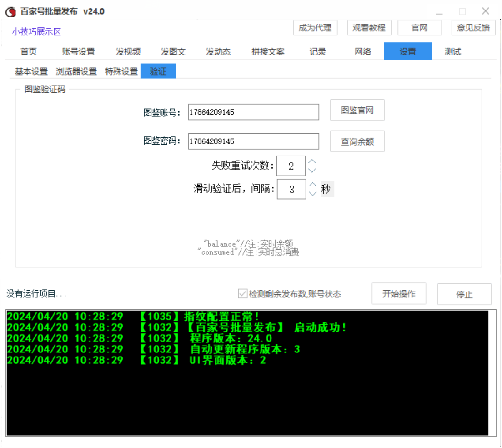The height and width of the screenshot is (448, 502).
Task: Click the 滑动验证后间隔 value box
Action: click(x=291, y=189)
